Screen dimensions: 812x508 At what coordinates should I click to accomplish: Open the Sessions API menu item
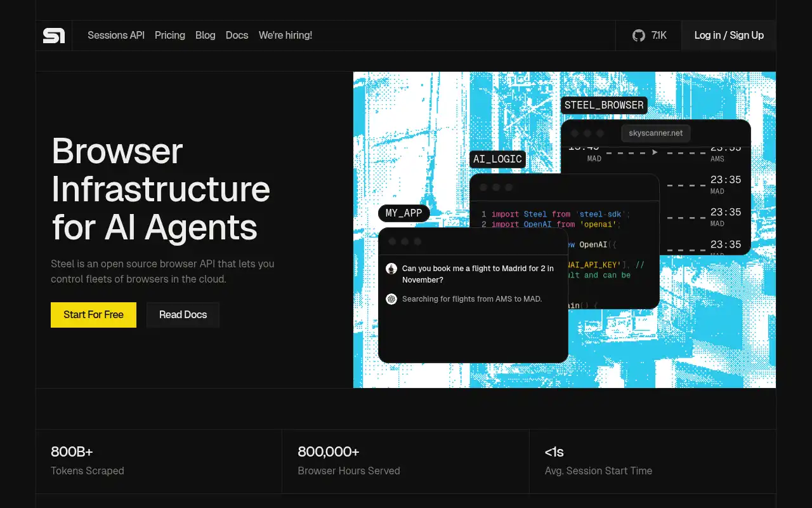coord(116,36)
